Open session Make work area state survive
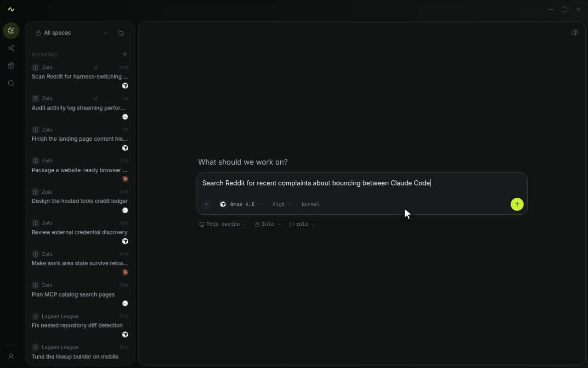This screenshot has width=588, height=368. tap(80, 263)
